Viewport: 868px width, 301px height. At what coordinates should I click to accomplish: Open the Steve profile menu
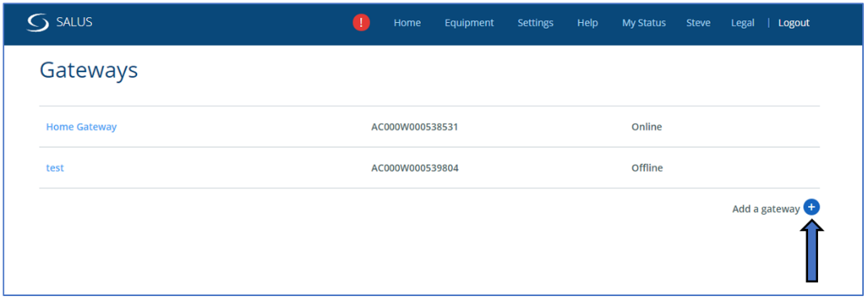pos(698,23)
